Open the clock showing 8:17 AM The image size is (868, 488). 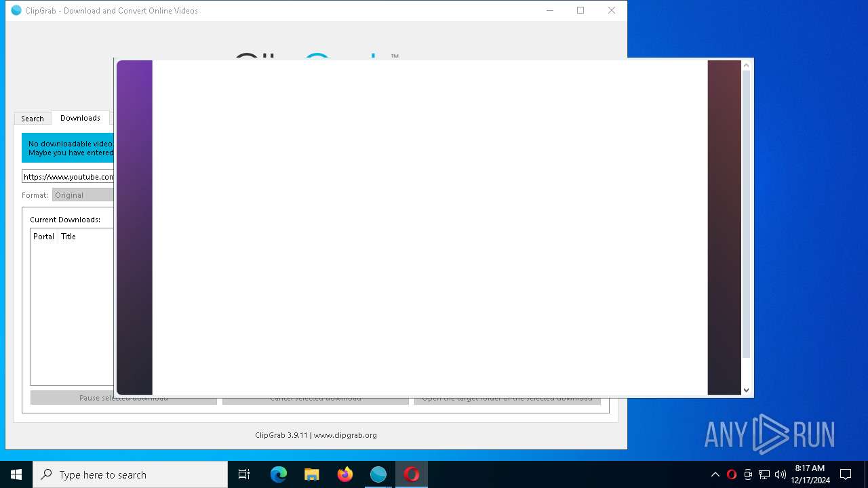tap(810, 474)
